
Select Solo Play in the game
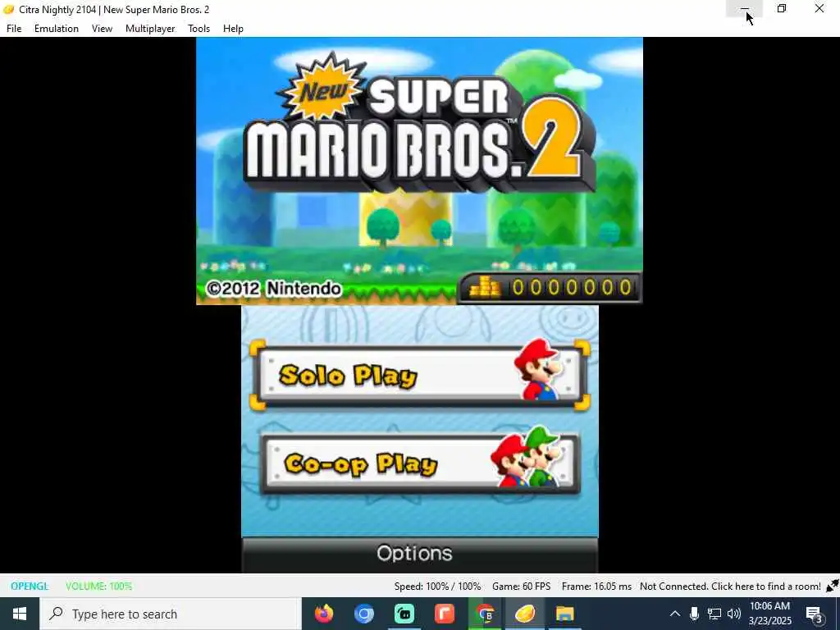point(419,375)
